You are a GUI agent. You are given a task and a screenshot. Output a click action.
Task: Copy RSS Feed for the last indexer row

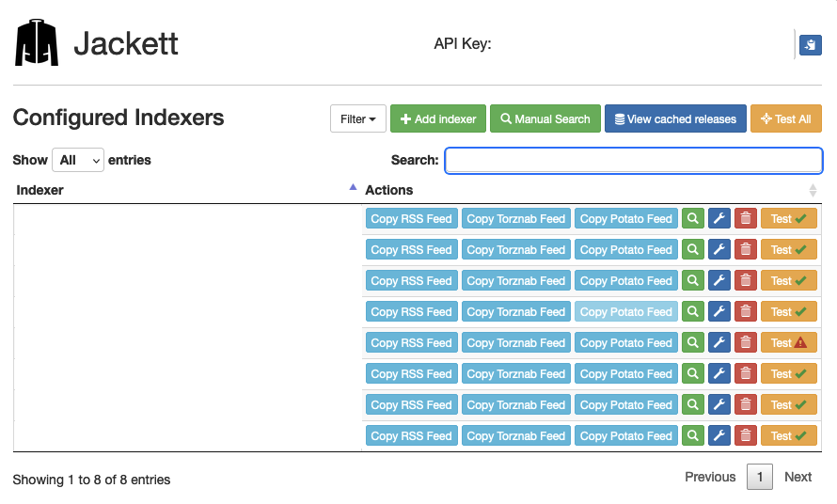tap(412, 435)
